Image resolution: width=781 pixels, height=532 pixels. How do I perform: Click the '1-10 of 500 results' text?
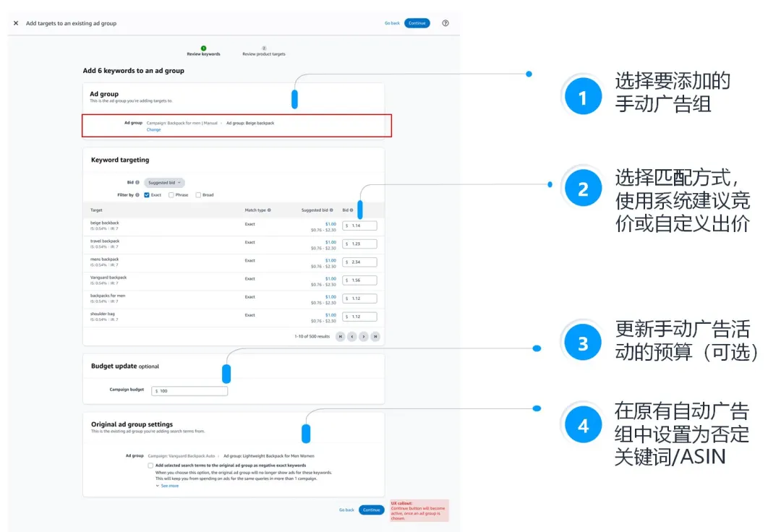click(312, 336)
